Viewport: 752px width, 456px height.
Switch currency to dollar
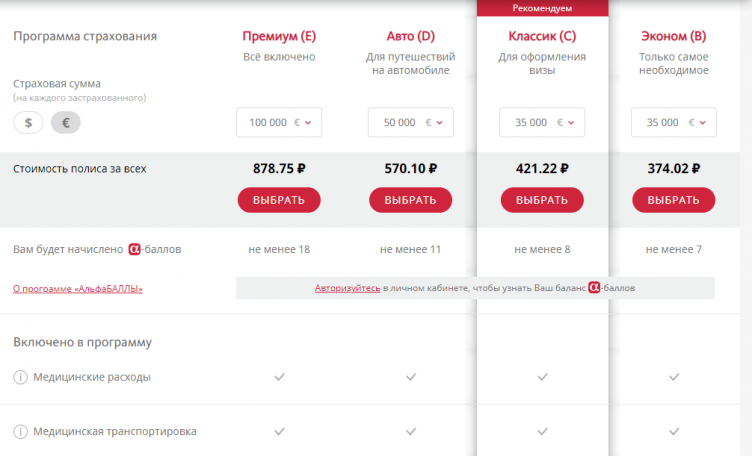pyautogui.click(x=28, y=122)
